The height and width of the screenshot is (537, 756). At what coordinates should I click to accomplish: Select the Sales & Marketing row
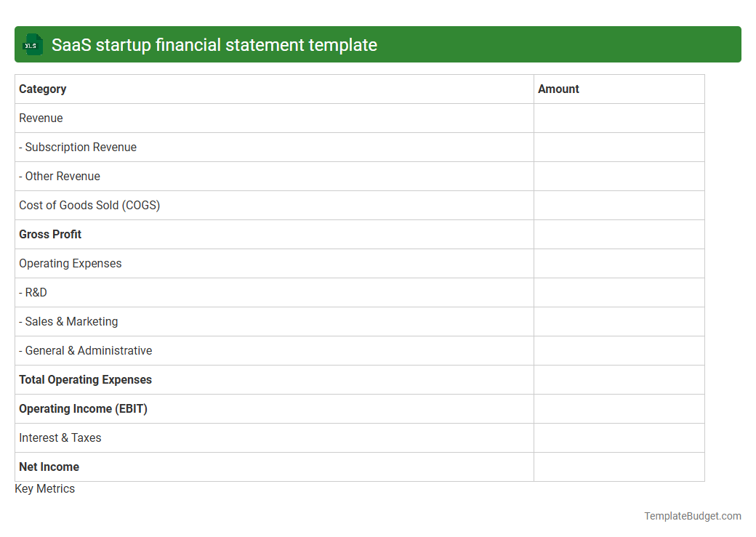(68, 321)
